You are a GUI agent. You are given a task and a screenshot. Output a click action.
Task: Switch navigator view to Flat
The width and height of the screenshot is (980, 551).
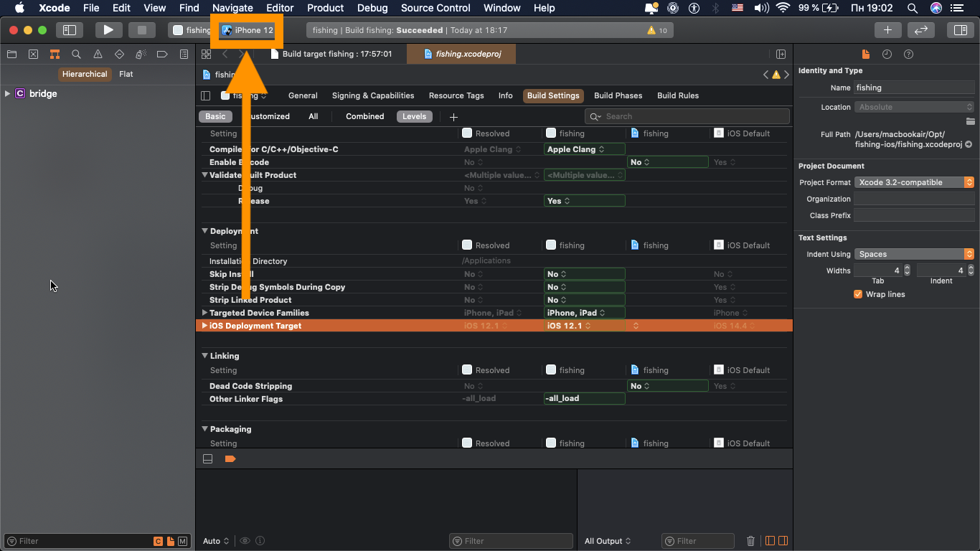click(126, 74)
